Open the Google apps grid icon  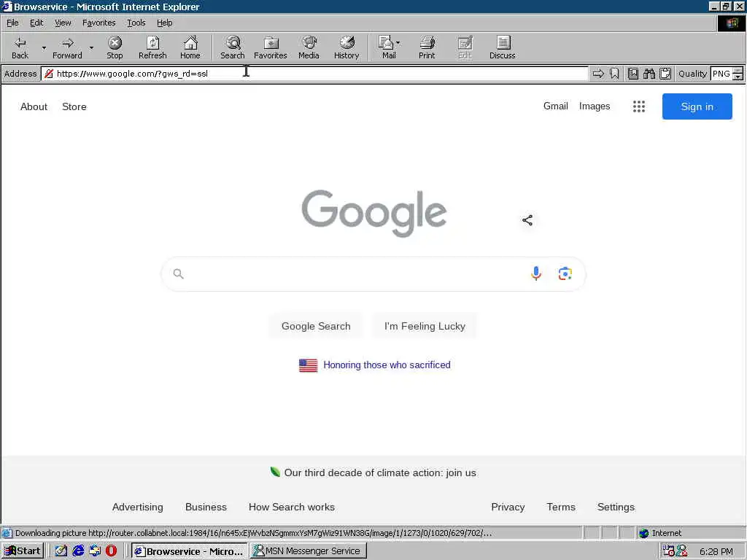point(639,106)
